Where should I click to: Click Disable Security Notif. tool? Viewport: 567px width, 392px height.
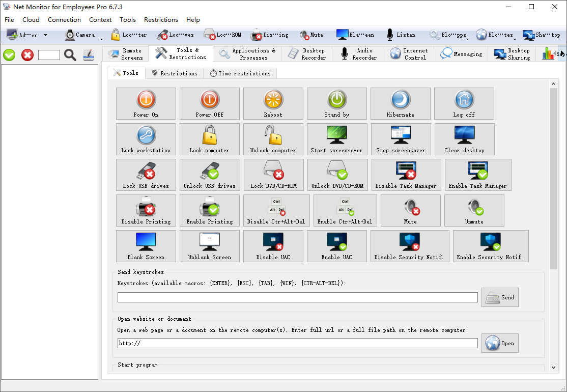click(x=410, y=246)
